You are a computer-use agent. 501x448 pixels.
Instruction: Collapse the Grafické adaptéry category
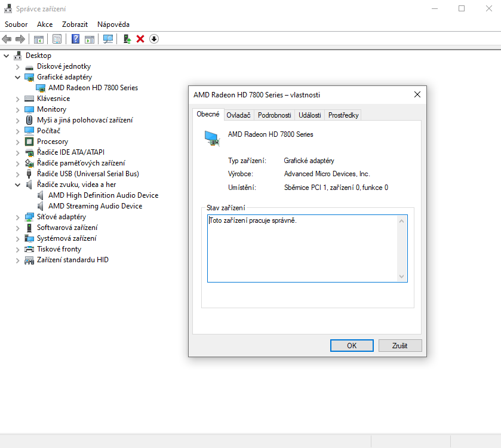pyautogui.click(x=18, y=77)
